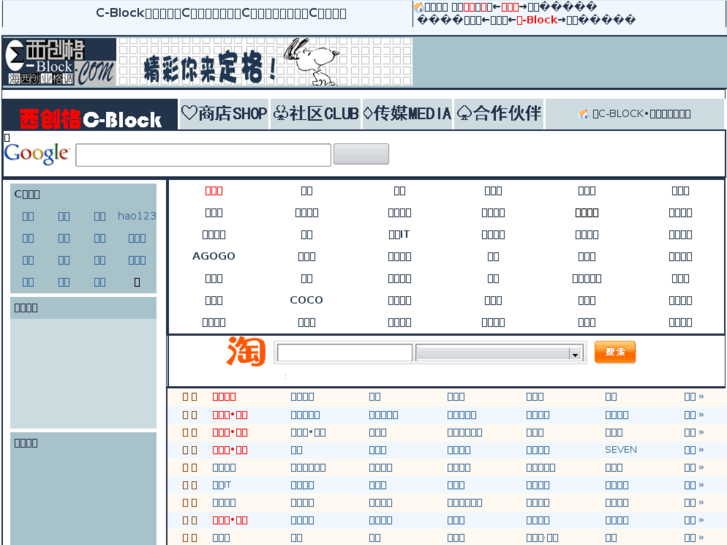Image resolution: width=727 pixels, height=545 pixels.
Task: Open the Snoopy banner with the slogan 精彩你来定格
Action: 264,62
